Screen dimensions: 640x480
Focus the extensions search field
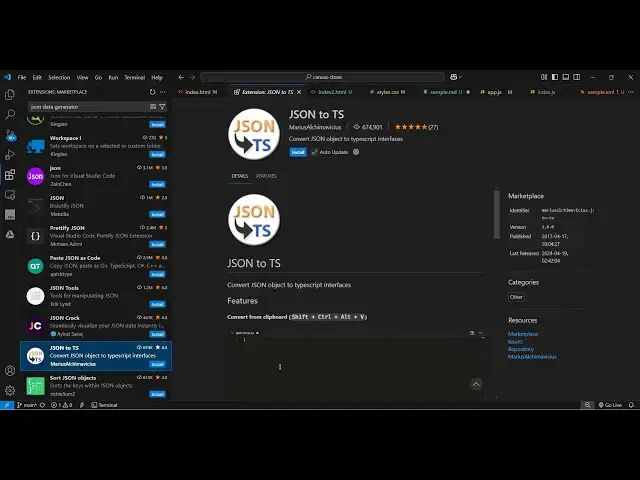click(88, 107)
